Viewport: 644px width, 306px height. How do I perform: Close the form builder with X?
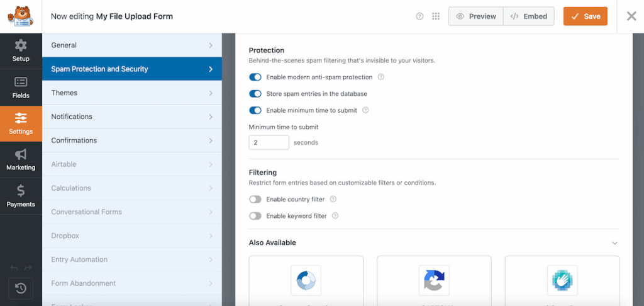click(631, 16)
